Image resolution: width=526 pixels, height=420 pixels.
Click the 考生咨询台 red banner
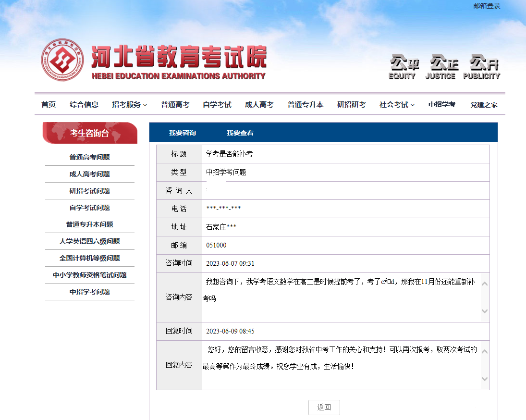pyautogui.click(x=89, y=133)
